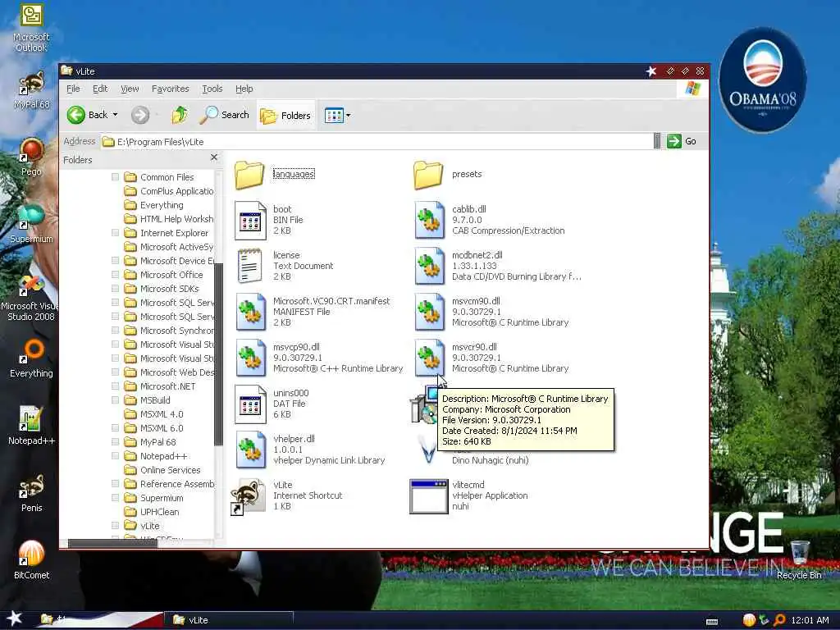Click the Forward arrow icon
840x630 pixels.
[140, 115]
